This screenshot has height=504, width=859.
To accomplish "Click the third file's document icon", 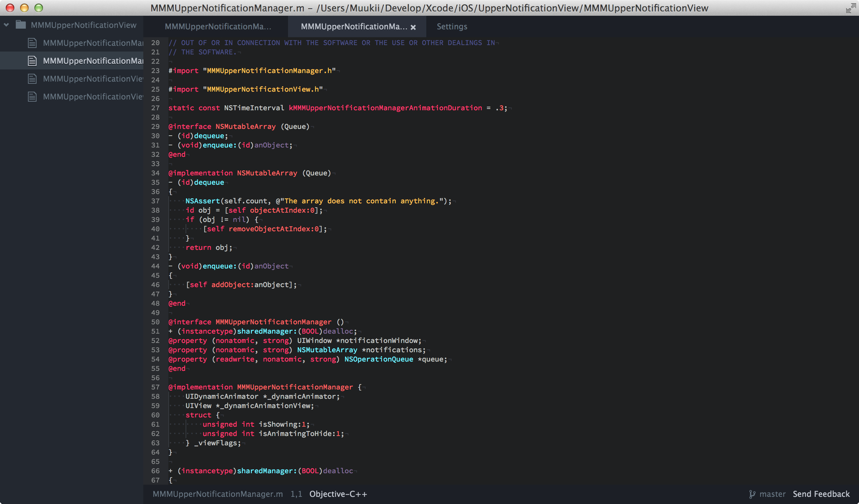I will coord(32,79).
